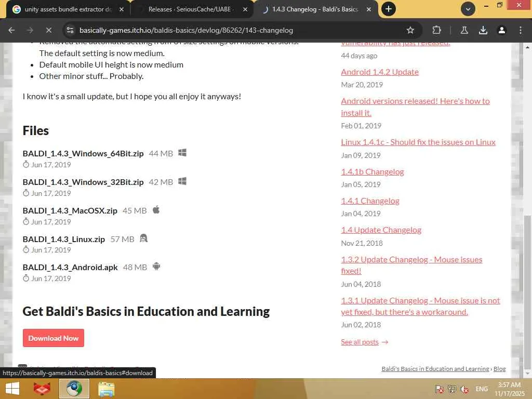532x399 pixels.
Task: Switch to unity assets bundle extractor tab
Action: pos(67,9)
